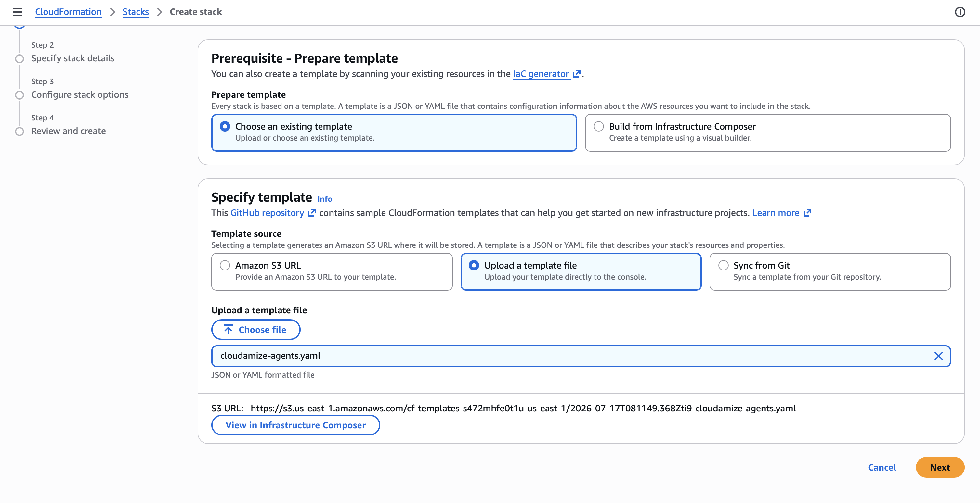Open the info panel icon at top right
The height and width of the screenshot is (503, 980).
[960, 12]
